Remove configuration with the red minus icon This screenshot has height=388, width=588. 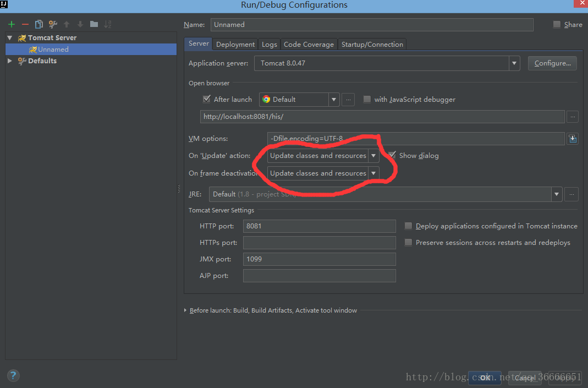25,24
